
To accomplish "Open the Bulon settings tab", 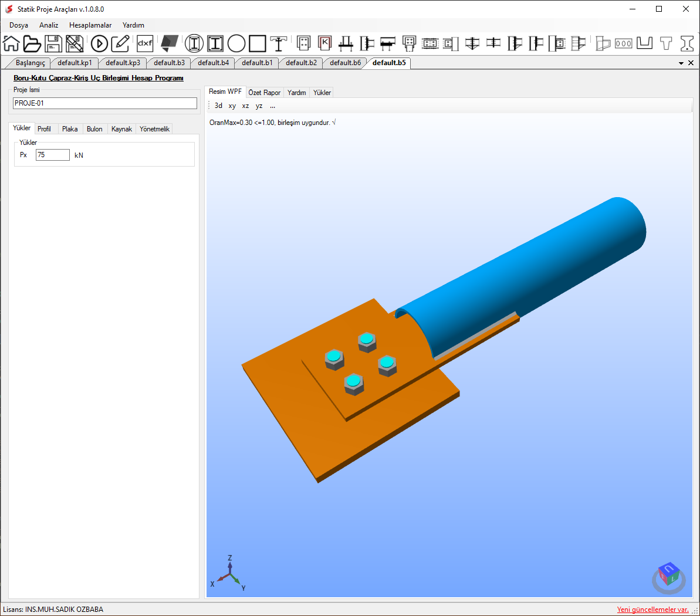I will (94, 129).
